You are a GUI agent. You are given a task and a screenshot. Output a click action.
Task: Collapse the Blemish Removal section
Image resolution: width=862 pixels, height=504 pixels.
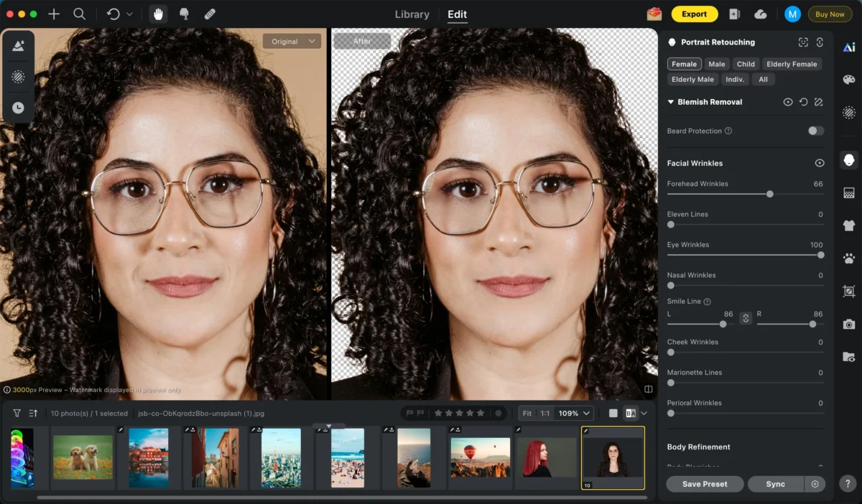click(671, 102)
